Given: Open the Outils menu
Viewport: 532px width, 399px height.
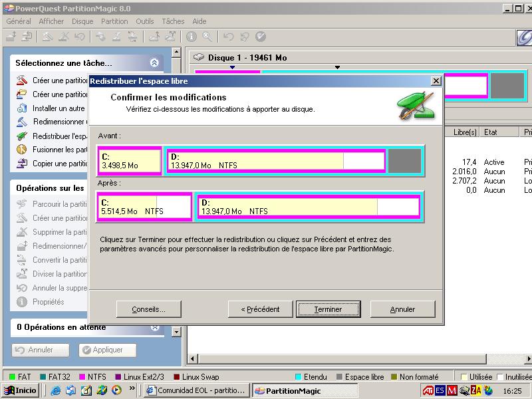Looking at the screenshot, I should tap(145, 21).
